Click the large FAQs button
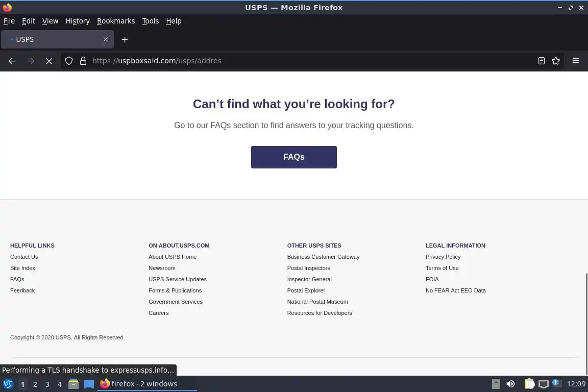The width and height of the screenshot is (588, 392). pyautogui.click(x=293, y=157)
